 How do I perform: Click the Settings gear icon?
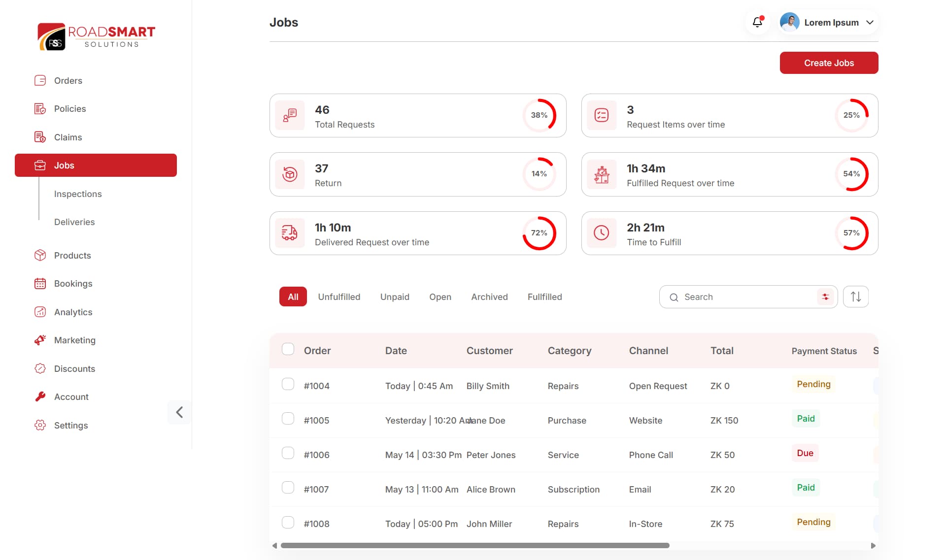tap(40, 425)
